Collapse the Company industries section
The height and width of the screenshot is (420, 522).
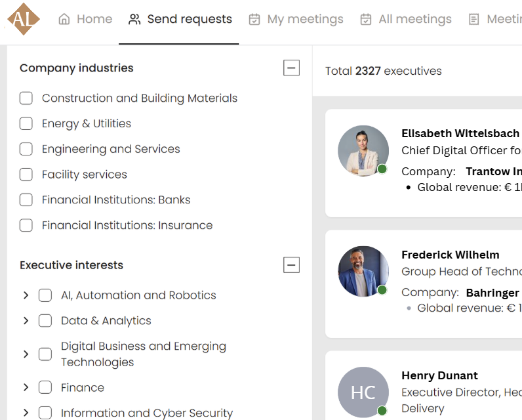tap(291, 68)
